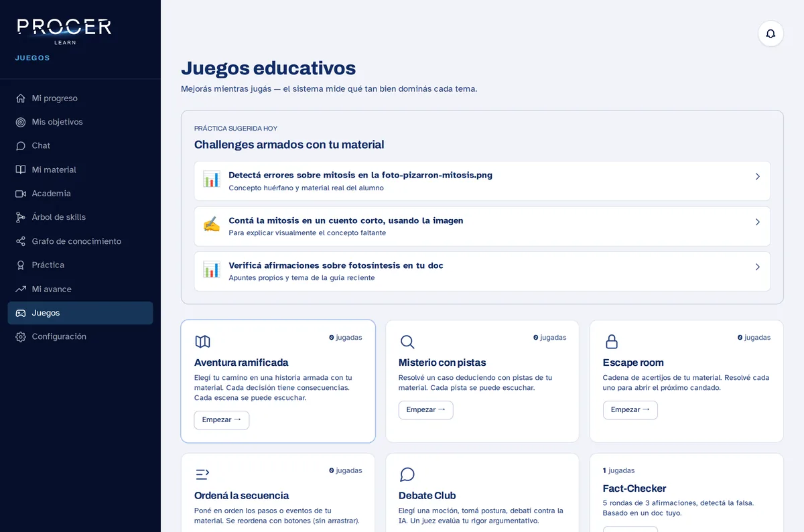Click the book icon beside Mi material
Screen dimensions: 804x532
pos(21,170)
